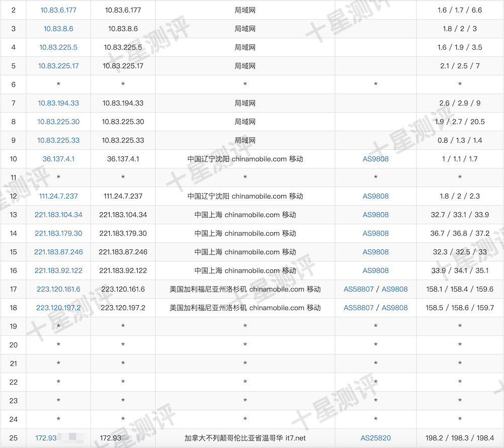Open the blue 221.183.104.34 link
The width and height of the screenshot is (504, 448).
[x=58, y=215]
